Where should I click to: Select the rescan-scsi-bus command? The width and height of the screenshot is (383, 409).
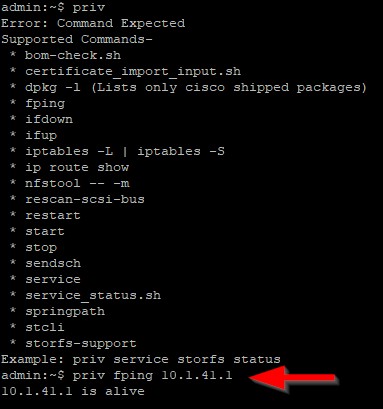(85, 199)
